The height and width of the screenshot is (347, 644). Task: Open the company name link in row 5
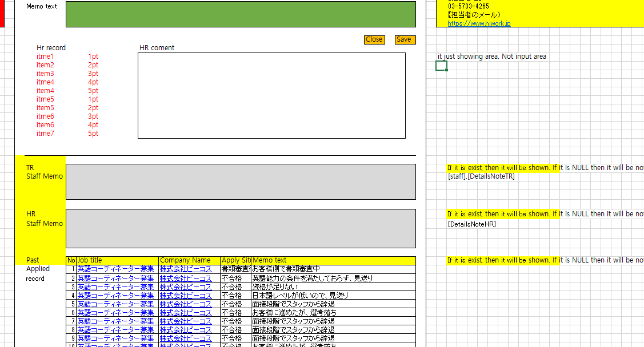tap(186, 304)
